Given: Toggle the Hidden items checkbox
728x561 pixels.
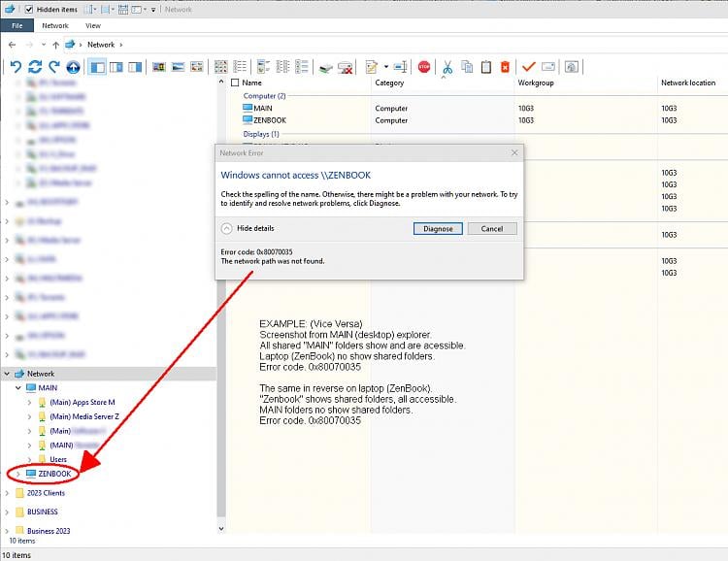Looking at the screenshot, I should (x=28, y=10).
